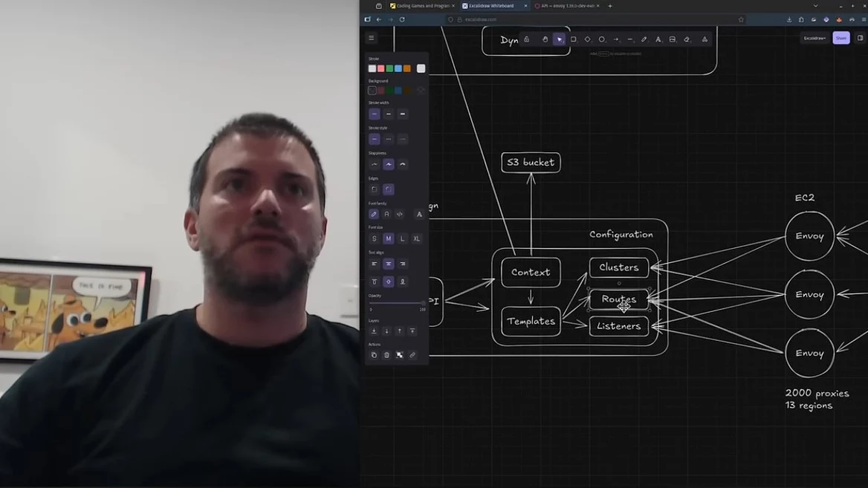Image resolution: width=868 pixels, height=488 pixels.
Task: Set font size to XL
Action: (x=416, y=238)
